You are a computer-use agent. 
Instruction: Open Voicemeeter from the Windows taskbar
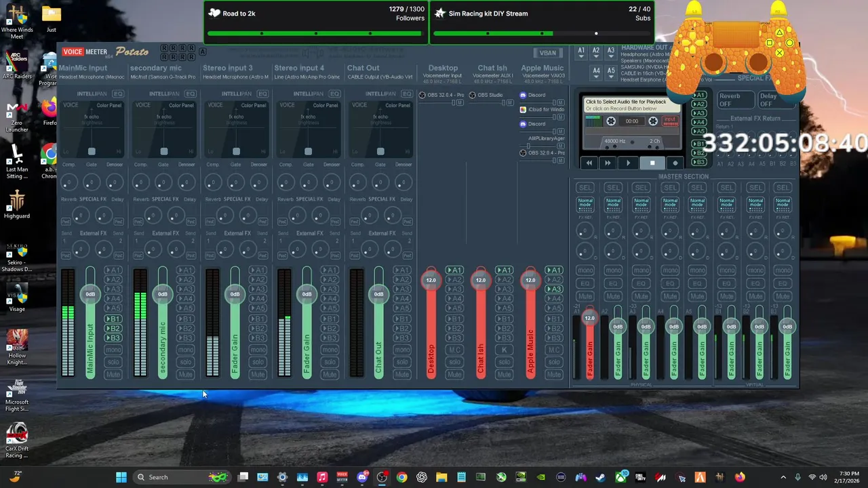[x=342, y=477]
